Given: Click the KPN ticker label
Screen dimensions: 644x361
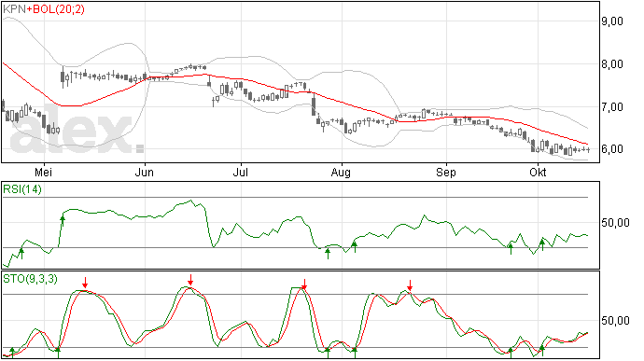Looking at the screenshot, I should [x=15, y=9].
